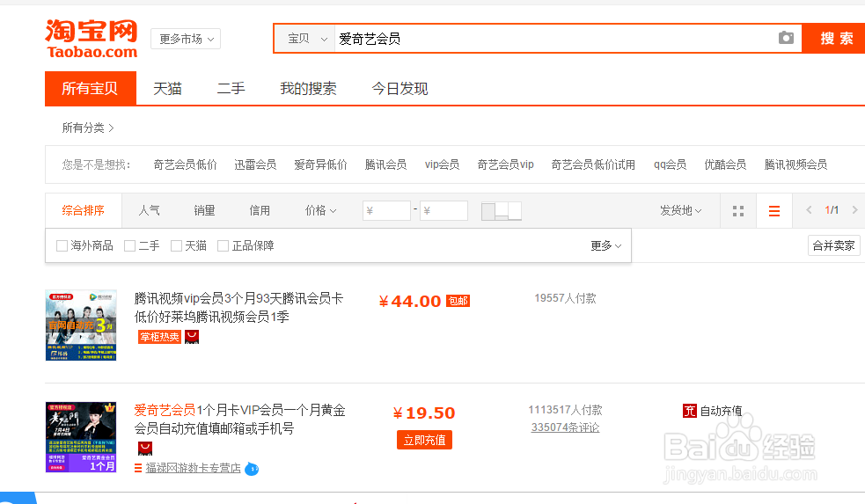Click the 合并卖家 button
This screenshot has height=504, width=865.
(x=833, y=245)
